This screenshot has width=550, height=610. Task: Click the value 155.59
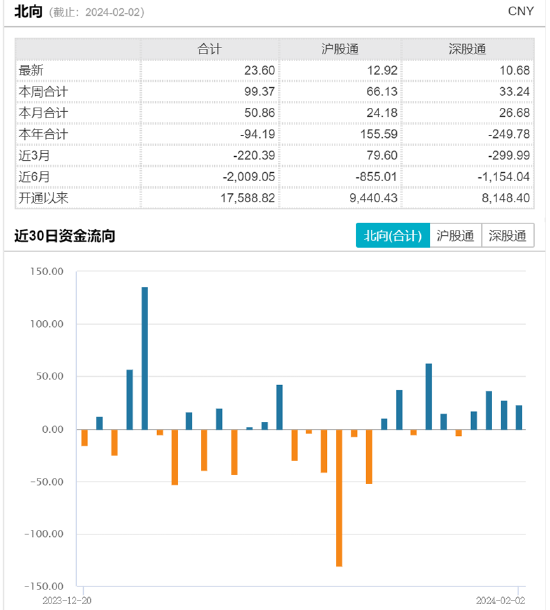click(x=379, y=134)
